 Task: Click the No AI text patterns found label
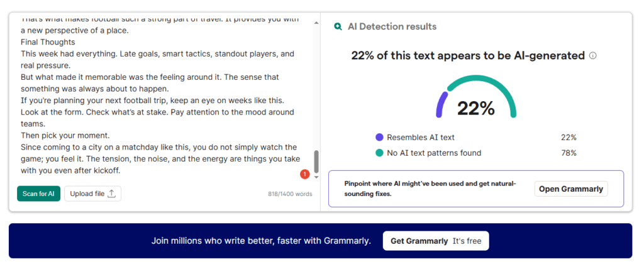(x=434, y=153)
